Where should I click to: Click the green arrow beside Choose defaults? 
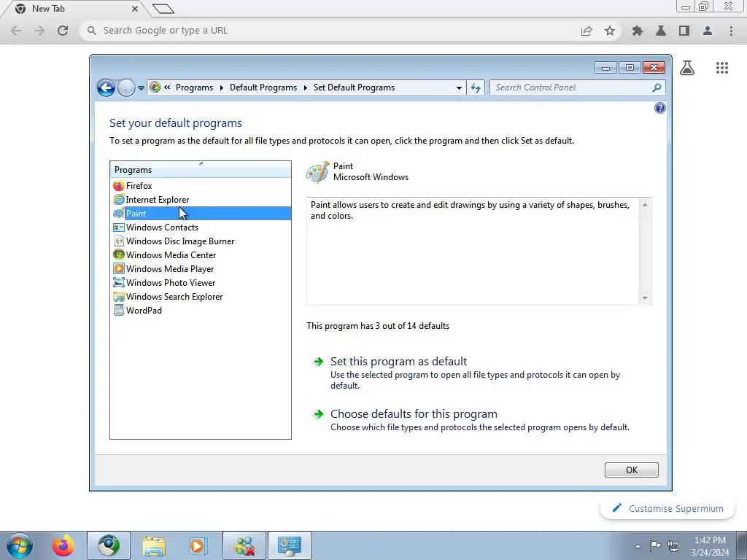318,414
